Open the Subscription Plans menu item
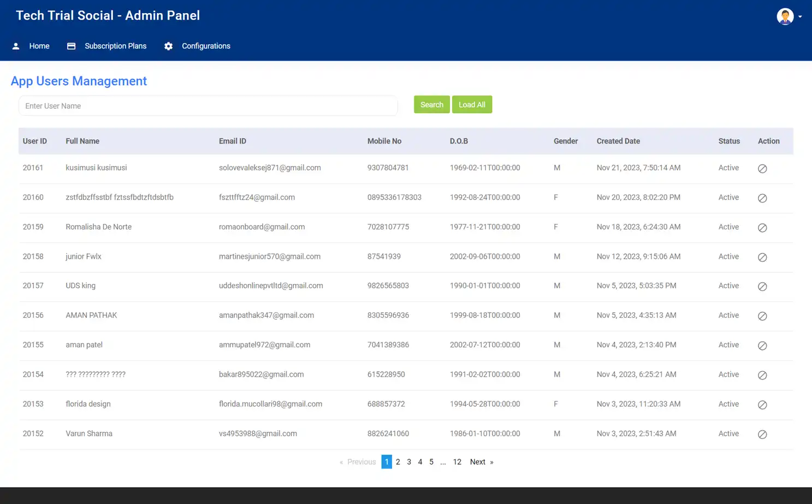Screen dimensions: 812x504 coord(115,46)
